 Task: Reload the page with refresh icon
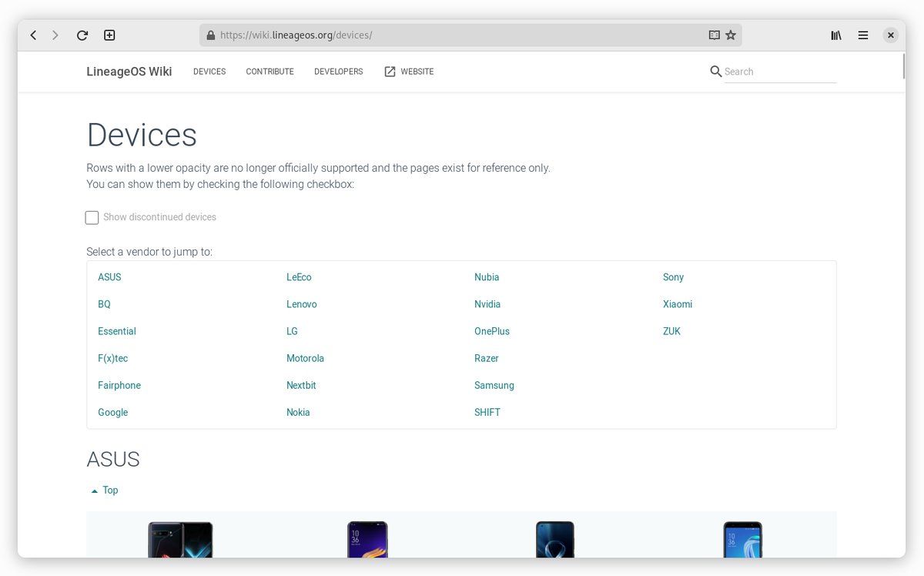pyautogui.click(x=82, y=35)
